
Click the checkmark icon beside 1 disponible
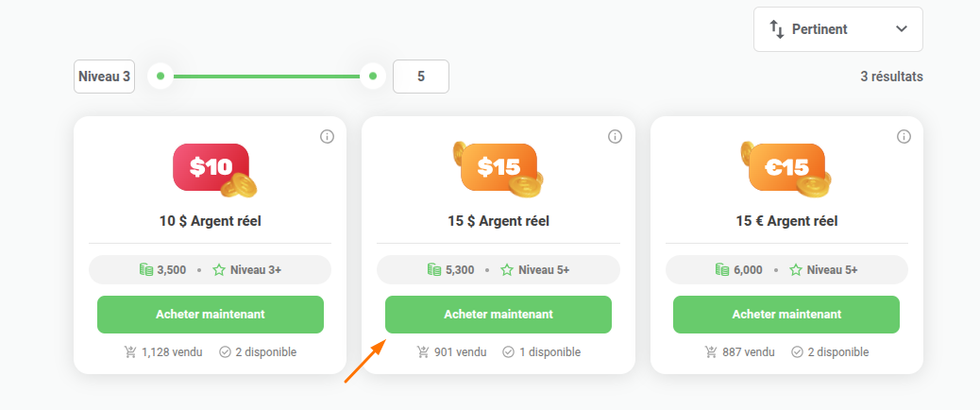[x=509, y=352]
